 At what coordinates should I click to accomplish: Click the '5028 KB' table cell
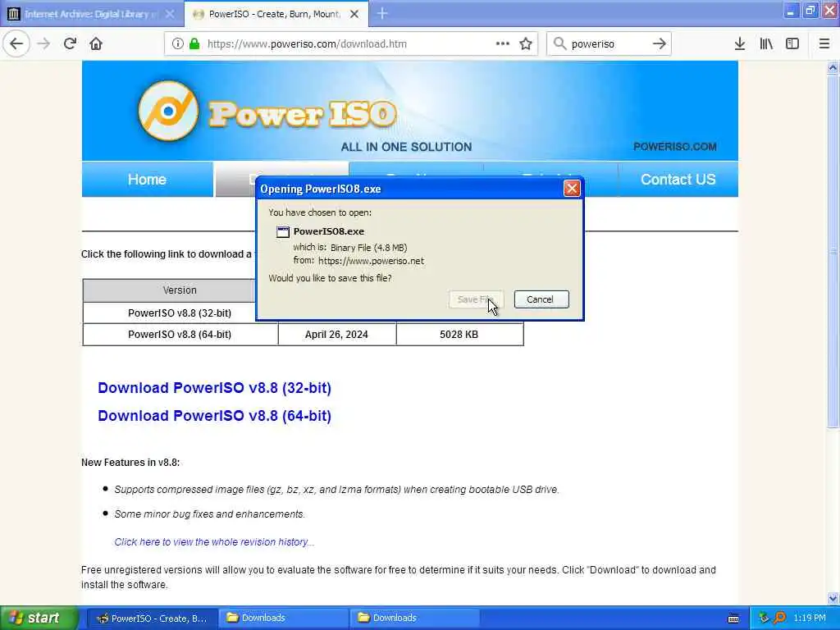459,335
